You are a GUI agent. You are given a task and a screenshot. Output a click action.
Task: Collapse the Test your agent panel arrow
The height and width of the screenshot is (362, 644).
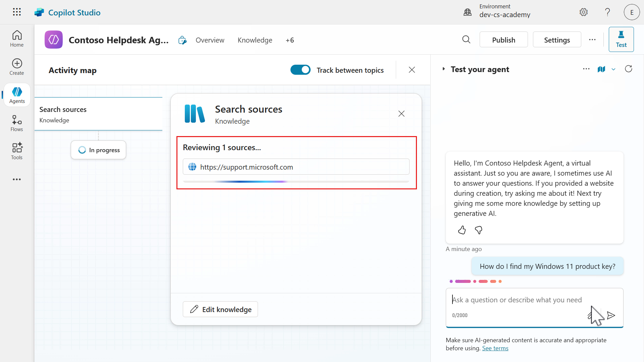pyautogui.click(x=443, y=69)
